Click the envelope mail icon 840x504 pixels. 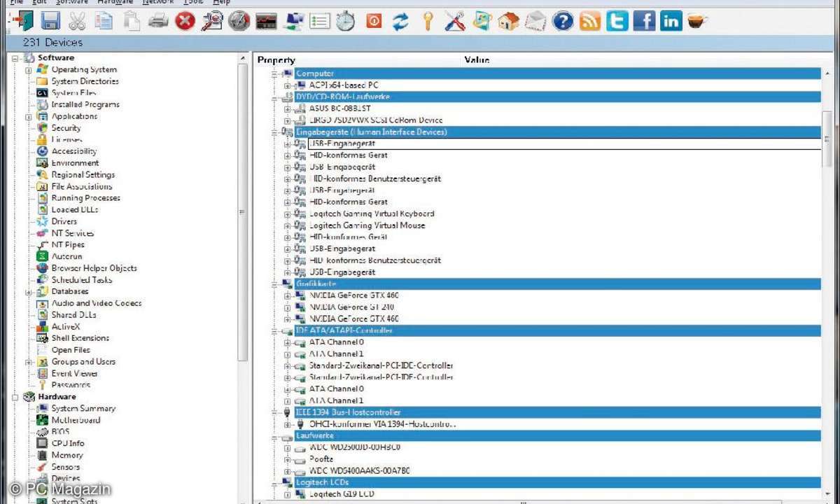click(x=535, y=21)
